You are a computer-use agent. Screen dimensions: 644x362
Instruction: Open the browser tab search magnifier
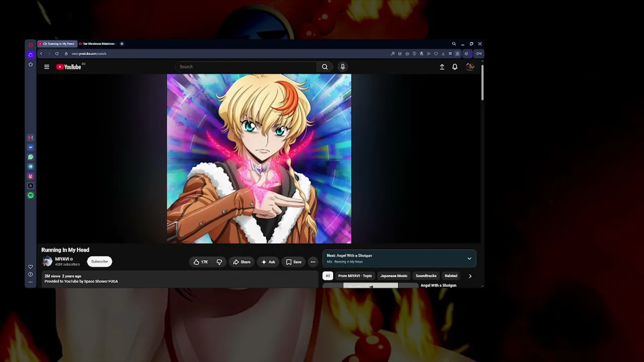(454, 44)
